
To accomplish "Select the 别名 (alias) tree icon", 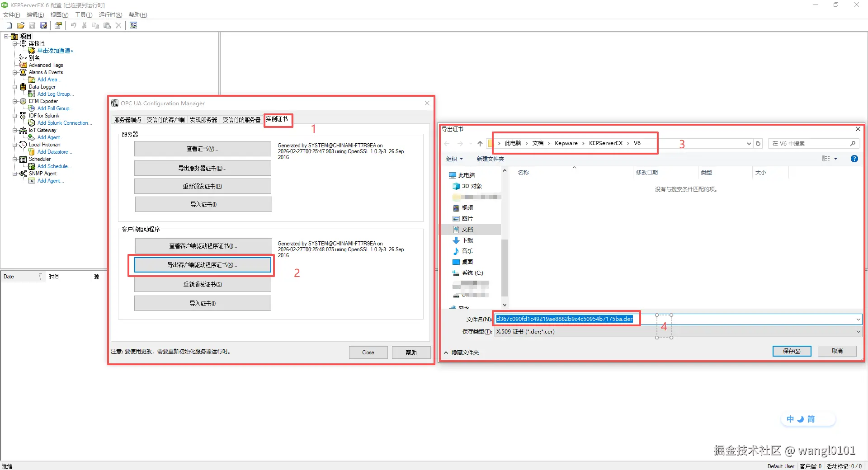I will click(23, 58).
